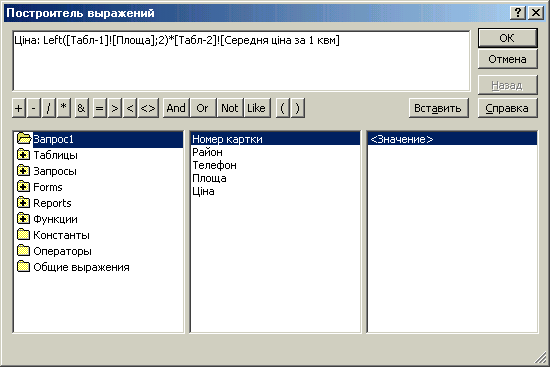Insert the less-than operator

(130, 108)
